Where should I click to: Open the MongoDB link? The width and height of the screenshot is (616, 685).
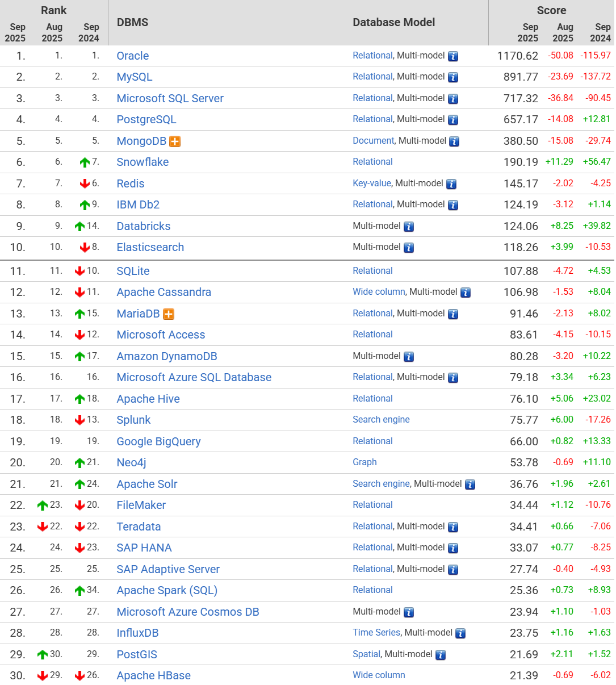(x=141, y=141)
